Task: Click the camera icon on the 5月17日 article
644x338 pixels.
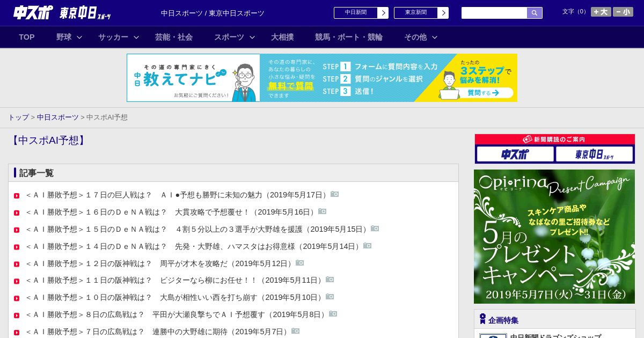Action: (x=335, y=194)
